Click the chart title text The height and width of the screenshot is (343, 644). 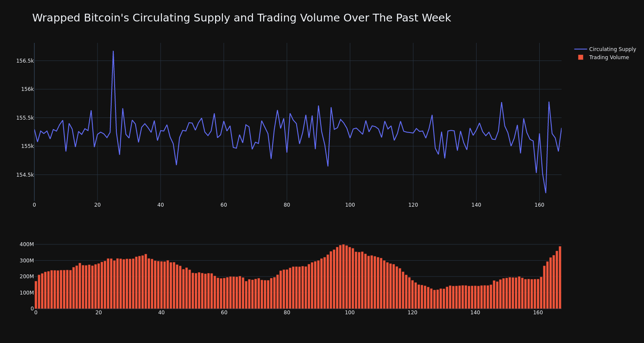(241, 18)
